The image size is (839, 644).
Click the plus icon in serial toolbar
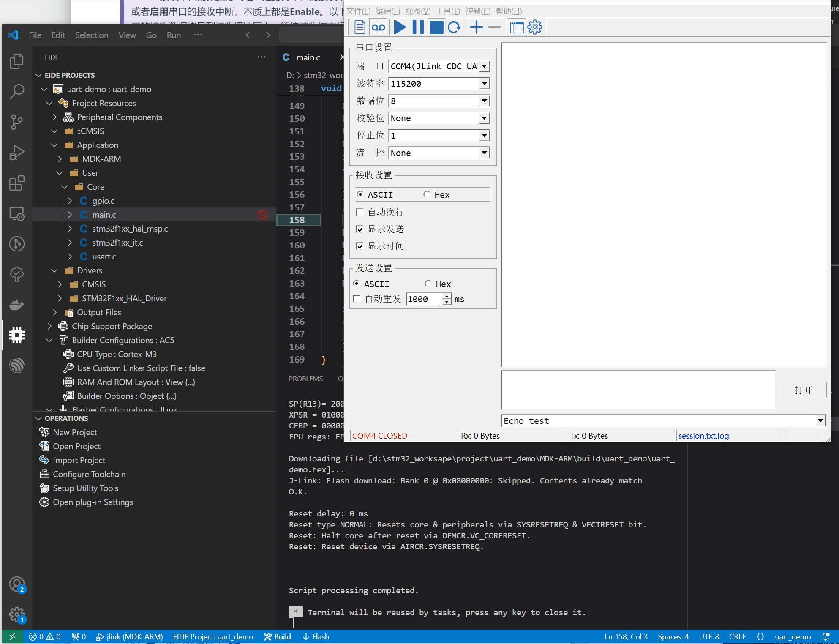tap(476, 27)
